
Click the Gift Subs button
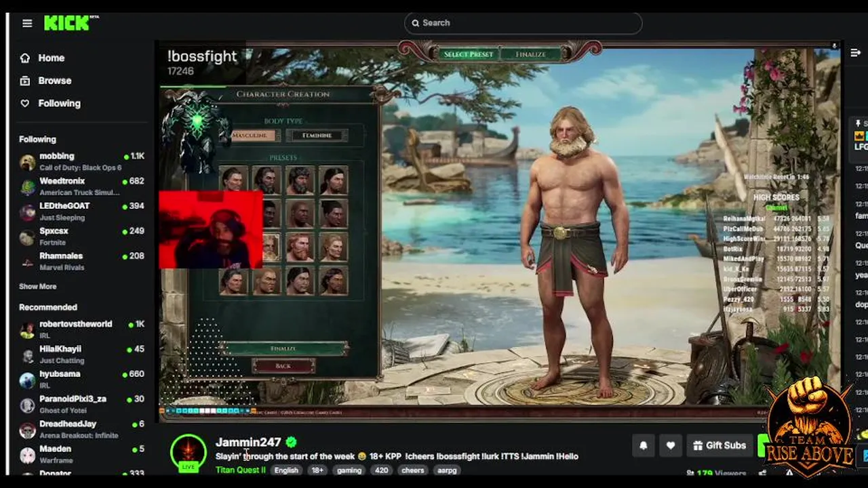pyautogui.click(x=719, y=445)
